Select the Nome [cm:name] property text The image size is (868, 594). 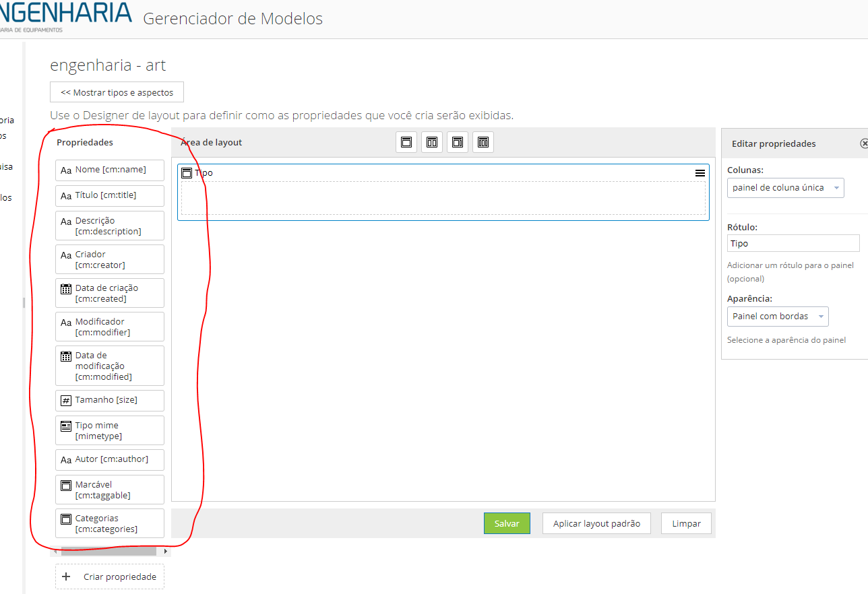pos(111,170)
